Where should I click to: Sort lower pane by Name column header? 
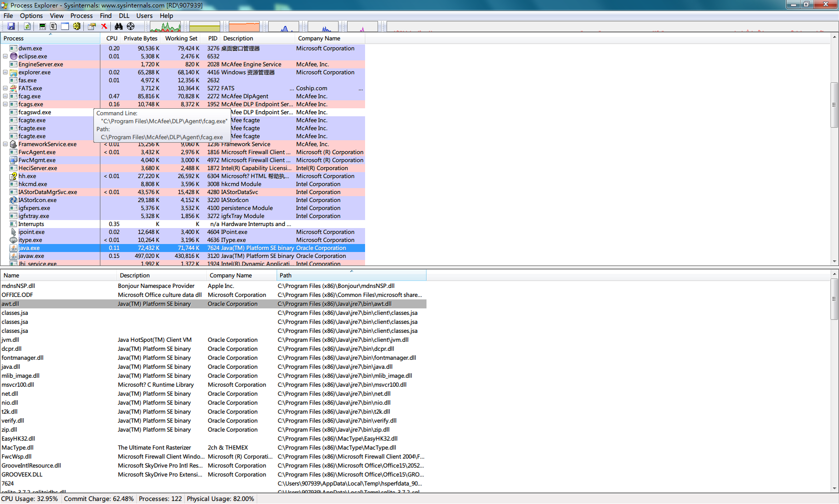[x=58, y=275]
